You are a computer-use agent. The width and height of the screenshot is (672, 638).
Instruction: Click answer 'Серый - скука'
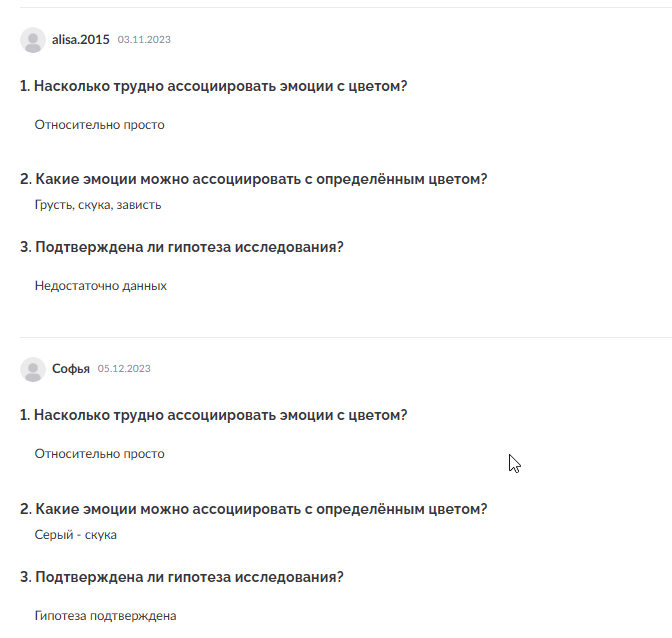coord(75,535)
